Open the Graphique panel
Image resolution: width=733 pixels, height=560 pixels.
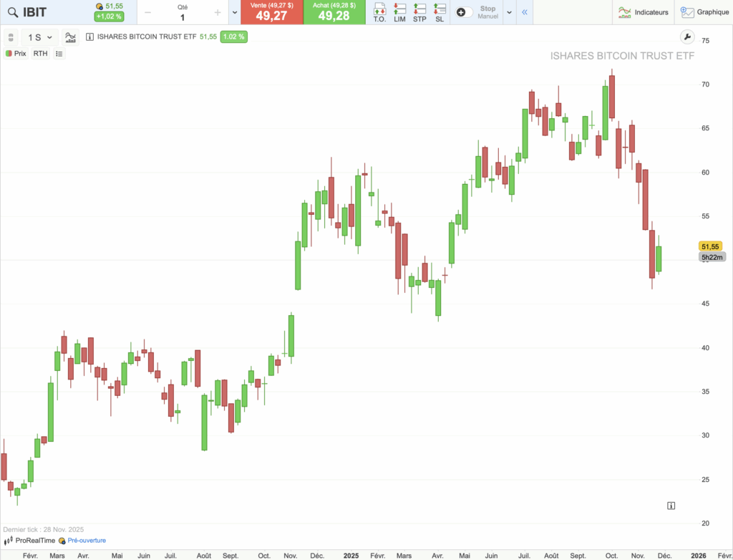coord(704,12)
